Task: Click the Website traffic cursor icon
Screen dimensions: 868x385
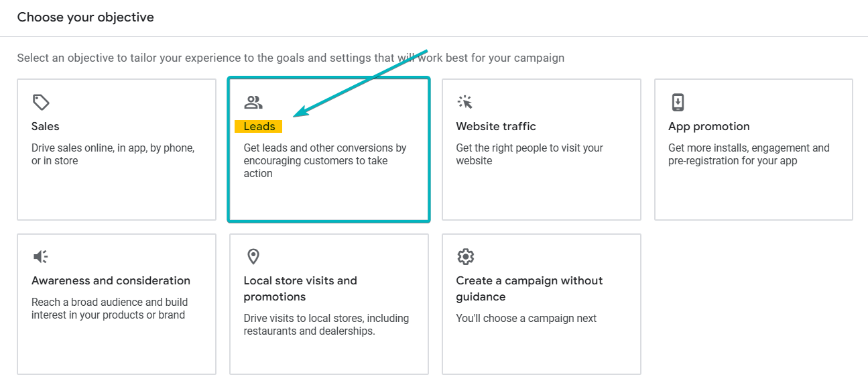Action: pyautogui.click(x=465, y=102)
